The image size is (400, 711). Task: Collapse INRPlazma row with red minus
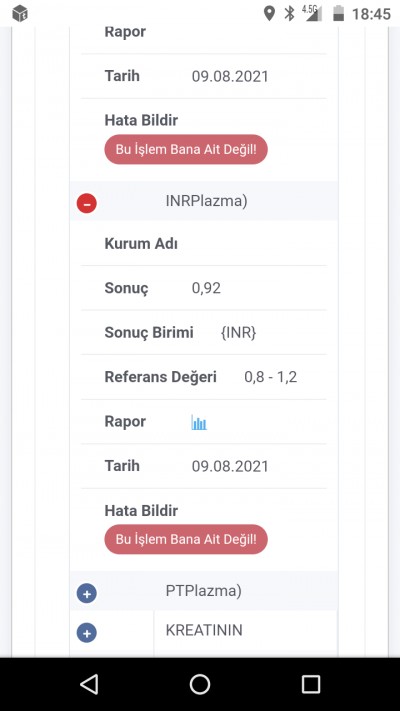(87, 203)
